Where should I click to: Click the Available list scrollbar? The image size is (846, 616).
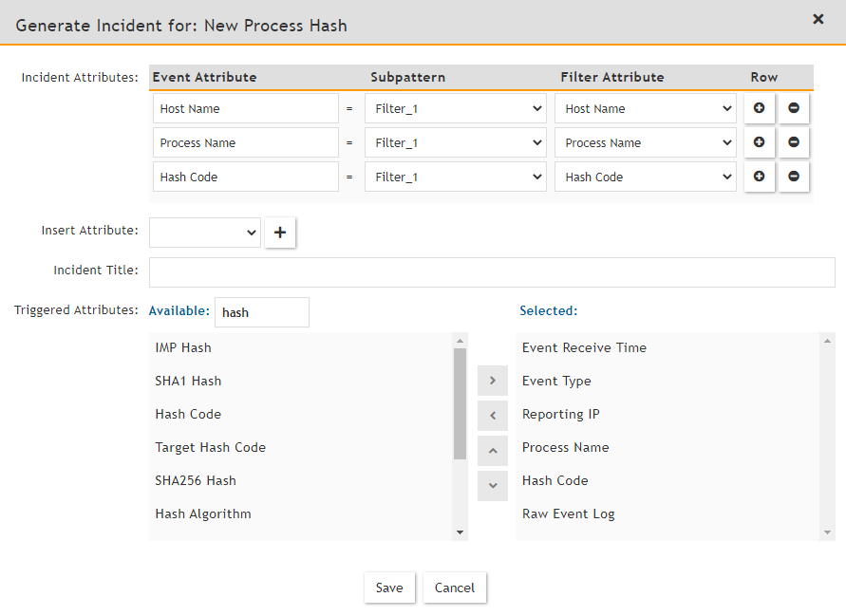click(x=460, y=403)
